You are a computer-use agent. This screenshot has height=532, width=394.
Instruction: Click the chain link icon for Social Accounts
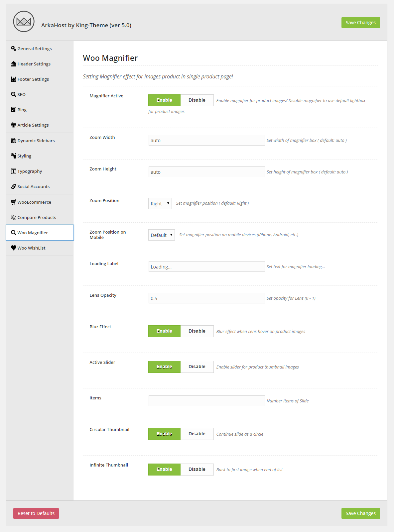tap(14, 186)
